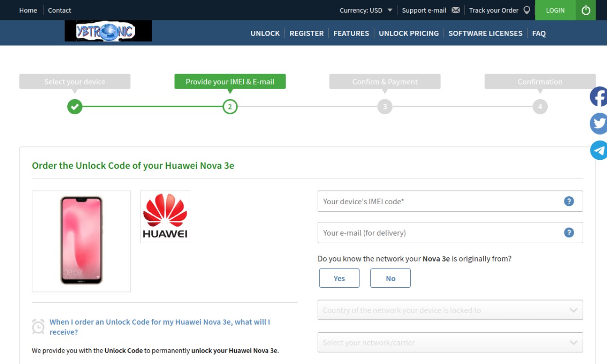Open the Telegram share icon
The height and width of the screenshot is (364, 607).
coord(598,150)
